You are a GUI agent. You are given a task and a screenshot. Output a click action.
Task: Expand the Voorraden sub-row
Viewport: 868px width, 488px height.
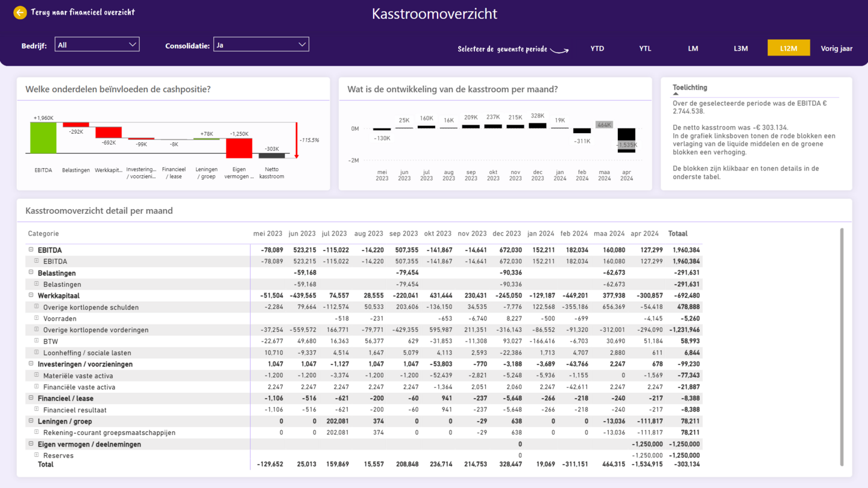(x=36, y=318)
